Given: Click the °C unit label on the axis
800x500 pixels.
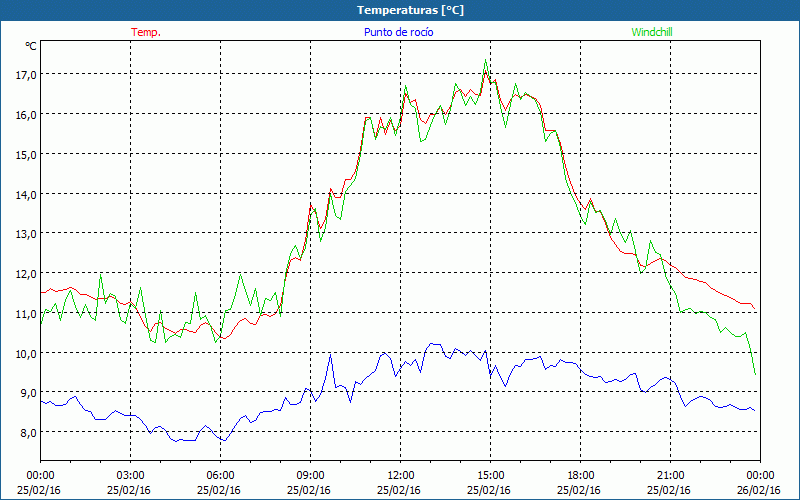Looking at the screenshot, I should (x=31, y=46).
